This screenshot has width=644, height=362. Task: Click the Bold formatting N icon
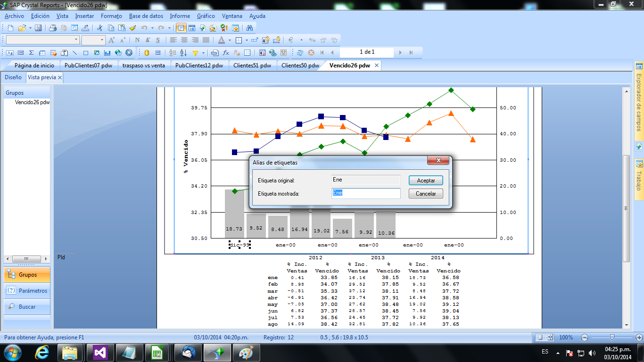pos(137,40)
